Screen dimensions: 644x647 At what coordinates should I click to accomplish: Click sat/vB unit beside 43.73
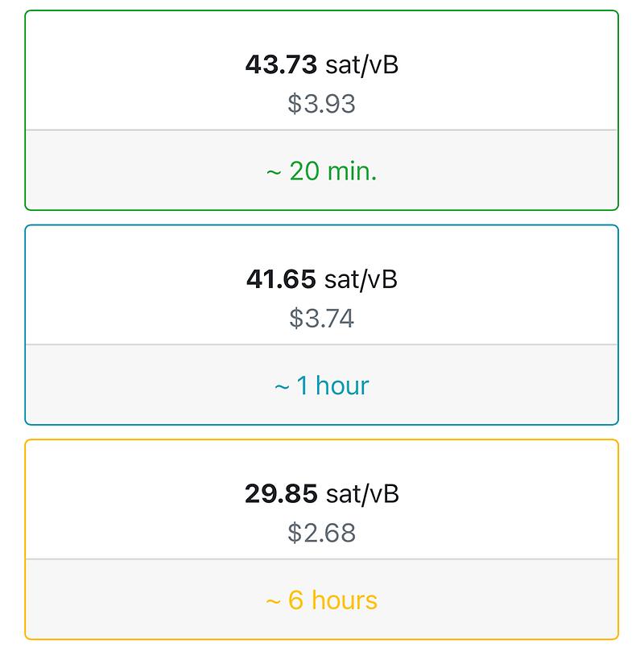point(361,64)
